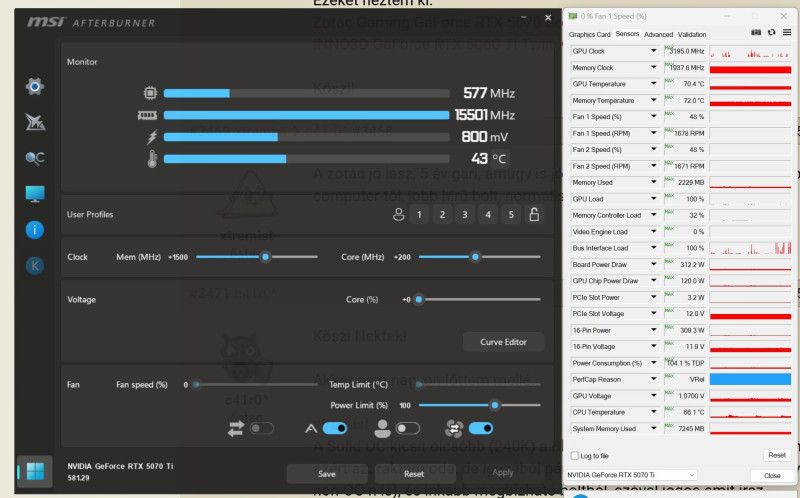Screen dimensions: 800x498
Task: Select user profile 3
Action: coord(465,214)
